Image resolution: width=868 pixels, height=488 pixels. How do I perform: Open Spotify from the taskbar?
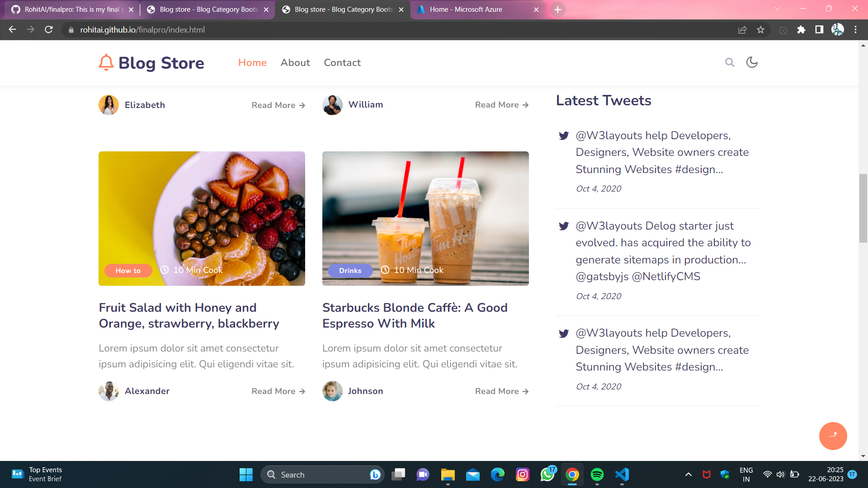pyautogui.click(x=597, y=474)
